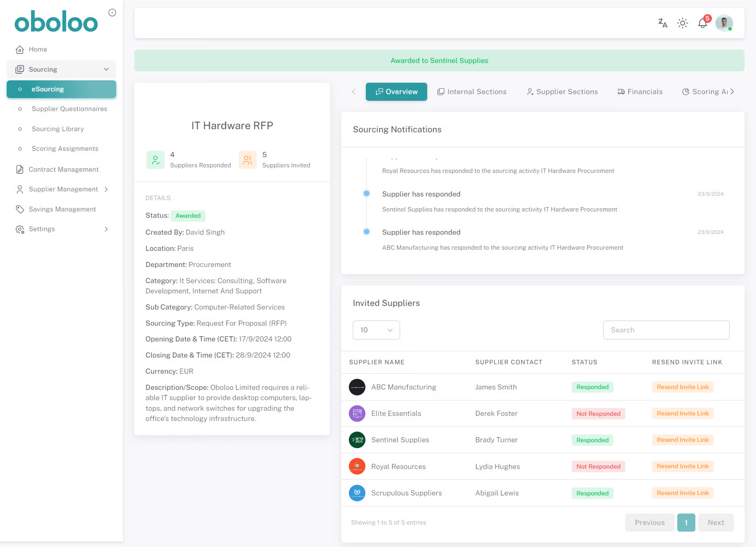Switch to Internal Sections tab
Screen dimensions: 756x547
(472, 92)
